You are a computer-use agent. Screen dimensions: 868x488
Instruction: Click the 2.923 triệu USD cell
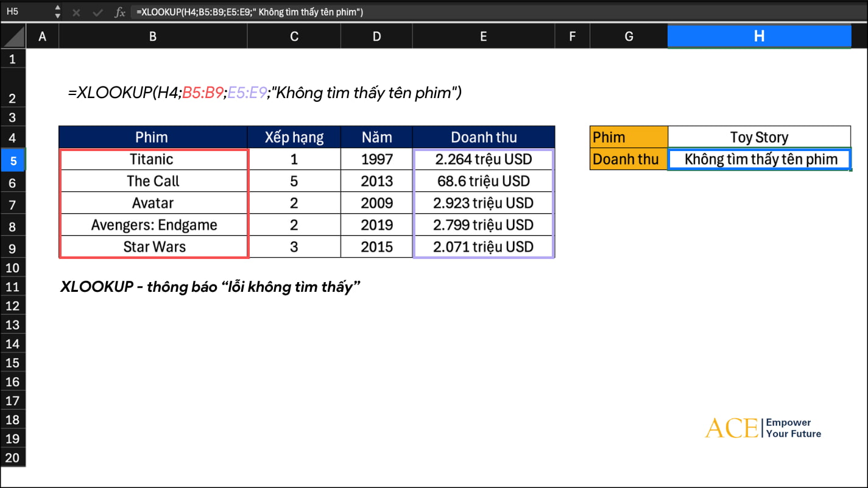point(483,203)
